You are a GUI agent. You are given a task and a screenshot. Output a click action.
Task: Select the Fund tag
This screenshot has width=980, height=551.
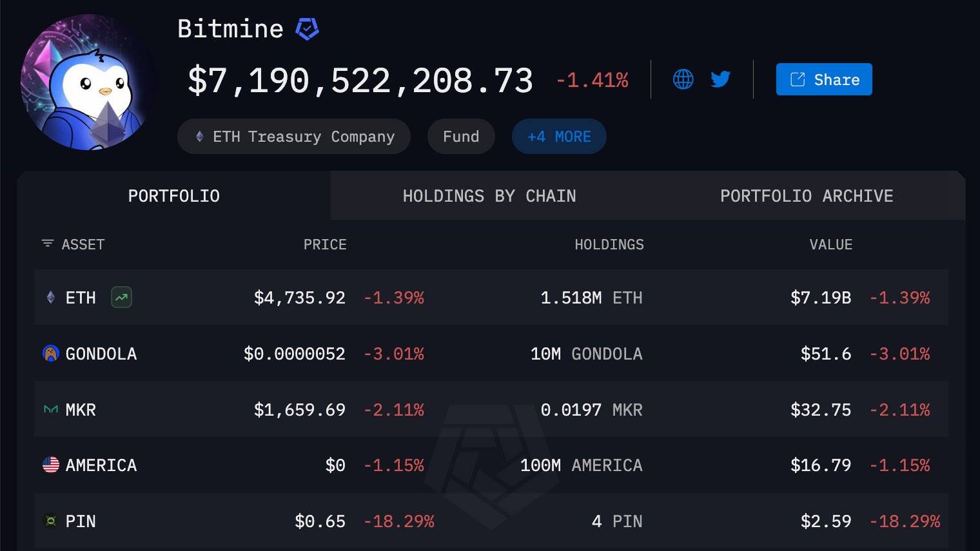(460, 136)
